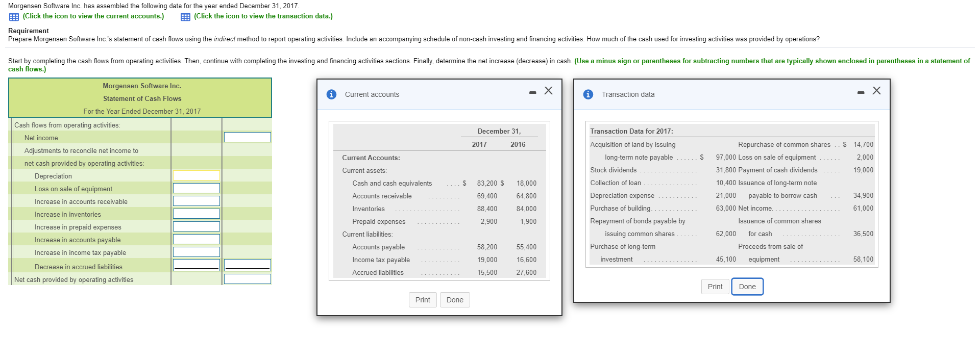This screenshot has height=360, width=980.
Task: Select the Increase in prepaid expenses field
Action: 197,226
